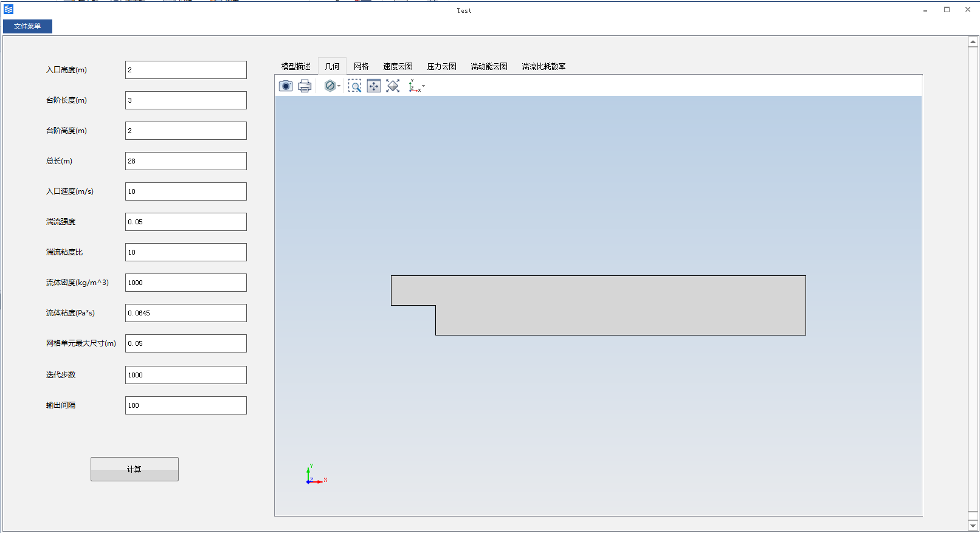980x533 pixels.
Task: Switch to the 模型描述 tab
Action: pos(296,66)
